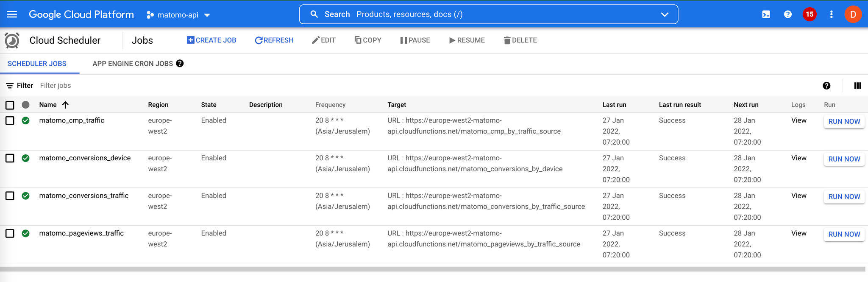868x282 pixels.
Task: Select the matomo_pageviews_traffic row checkbox
Action: pos(10,233)
